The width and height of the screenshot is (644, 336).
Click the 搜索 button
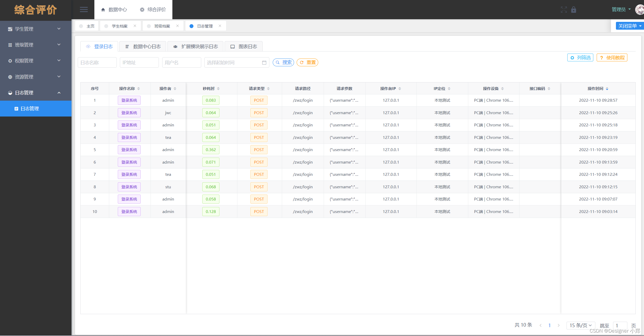tap(283, 62)
